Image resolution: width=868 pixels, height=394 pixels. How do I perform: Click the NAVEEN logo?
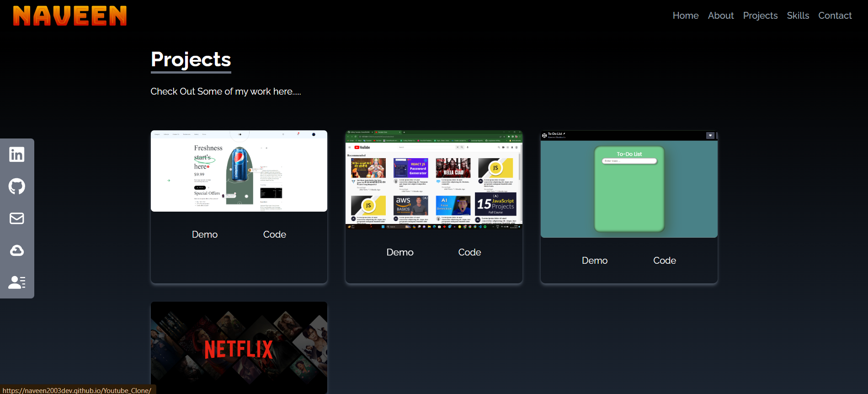point(70,16)
